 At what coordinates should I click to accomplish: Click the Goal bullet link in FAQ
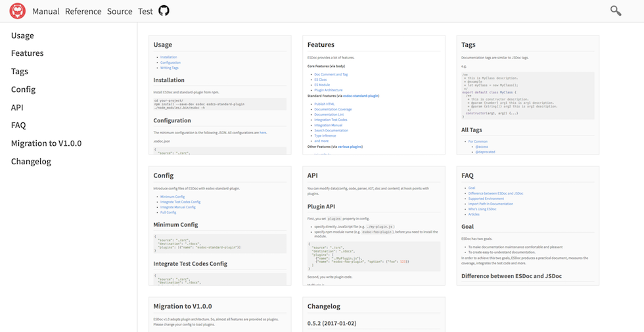pos(472,188)
